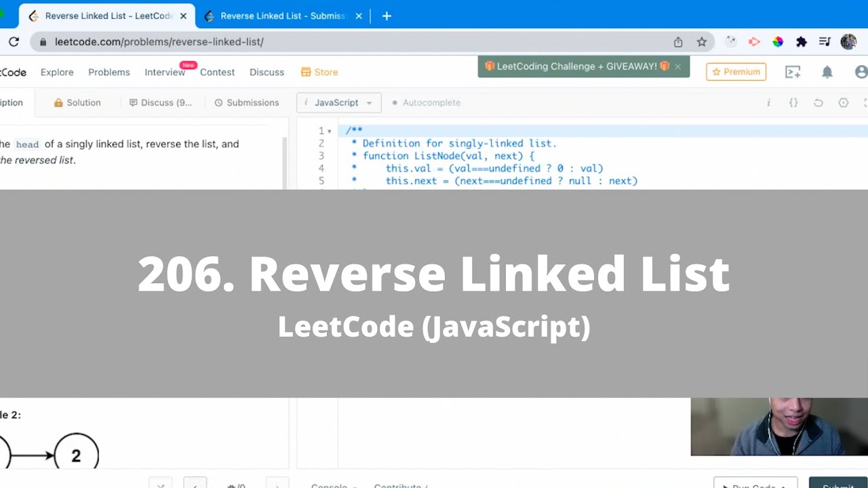Open LeetCode Playground terminal icon
The width and height of the screenshot is (868, 488).
(x=793, y=72)
